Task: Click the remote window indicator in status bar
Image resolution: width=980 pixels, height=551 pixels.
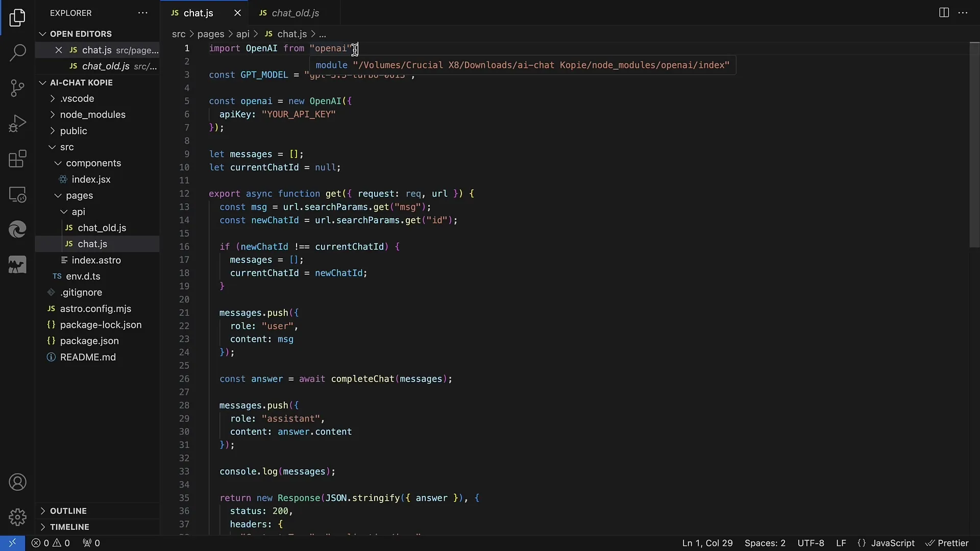Action: (x=12, y=543)
